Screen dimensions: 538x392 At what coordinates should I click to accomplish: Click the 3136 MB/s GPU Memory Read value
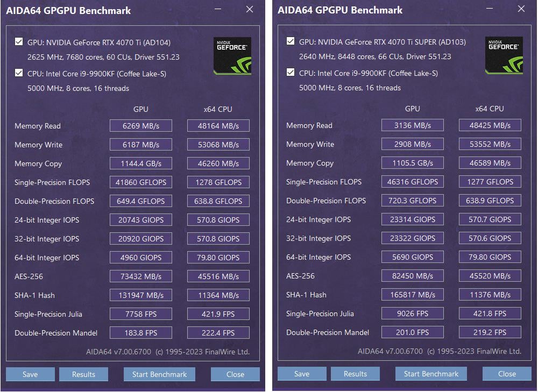click(413, 125)
